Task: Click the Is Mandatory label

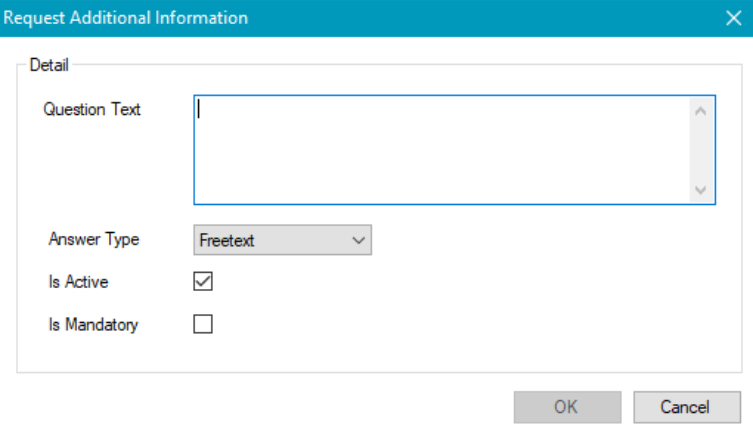Action: [93, 324]
